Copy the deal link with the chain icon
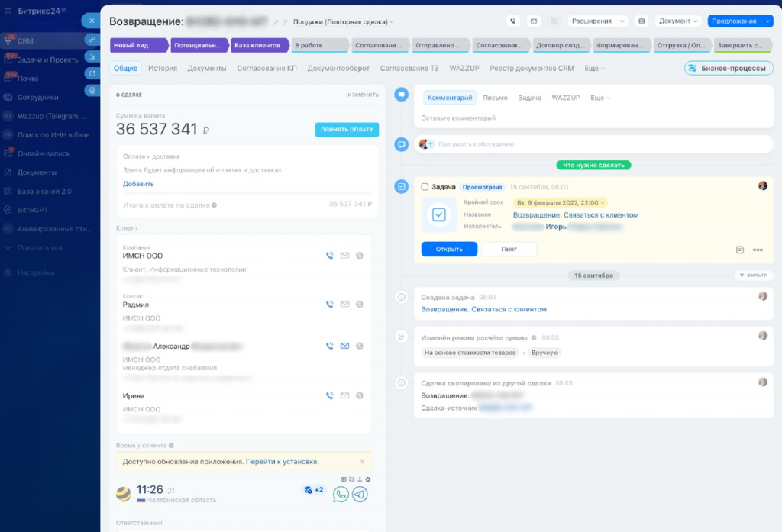The image size is (782, 532). pos(285,22)
